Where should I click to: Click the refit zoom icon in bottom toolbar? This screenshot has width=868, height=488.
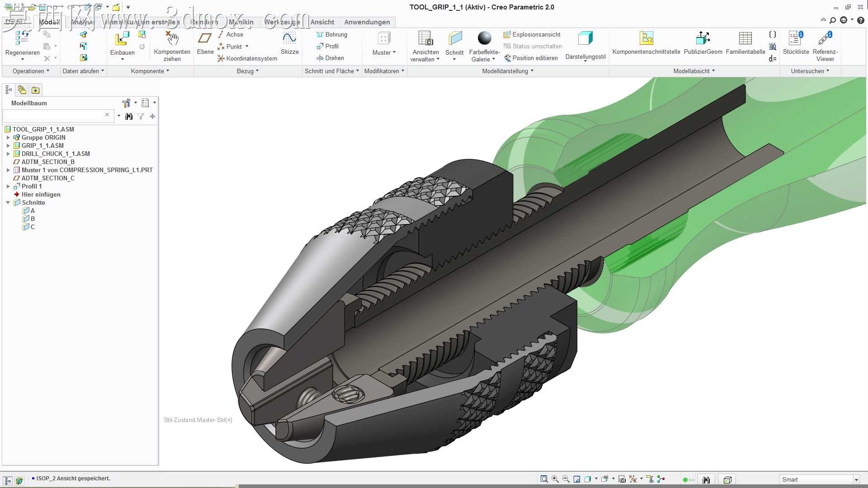[544, 479]
